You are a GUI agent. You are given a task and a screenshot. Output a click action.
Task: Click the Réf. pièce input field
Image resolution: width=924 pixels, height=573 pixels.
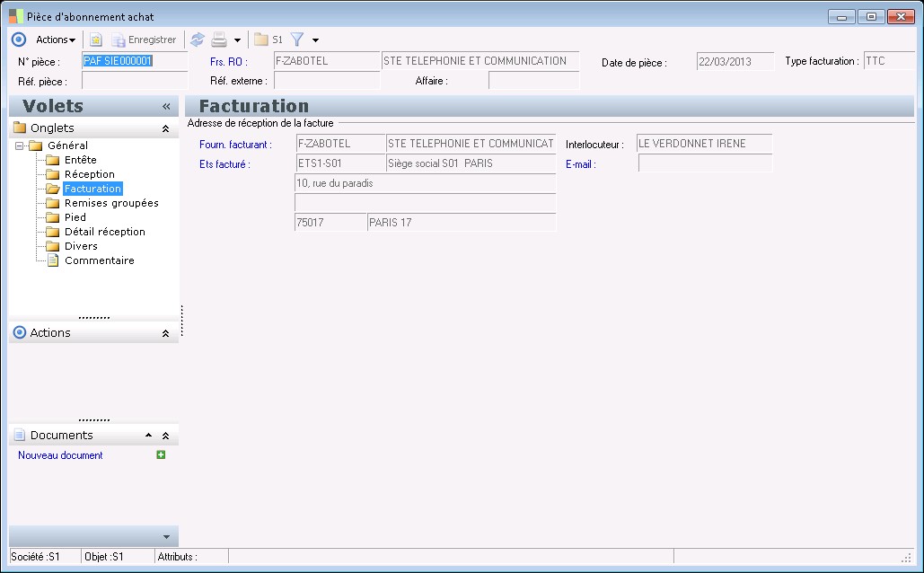[x=135, y=81]
